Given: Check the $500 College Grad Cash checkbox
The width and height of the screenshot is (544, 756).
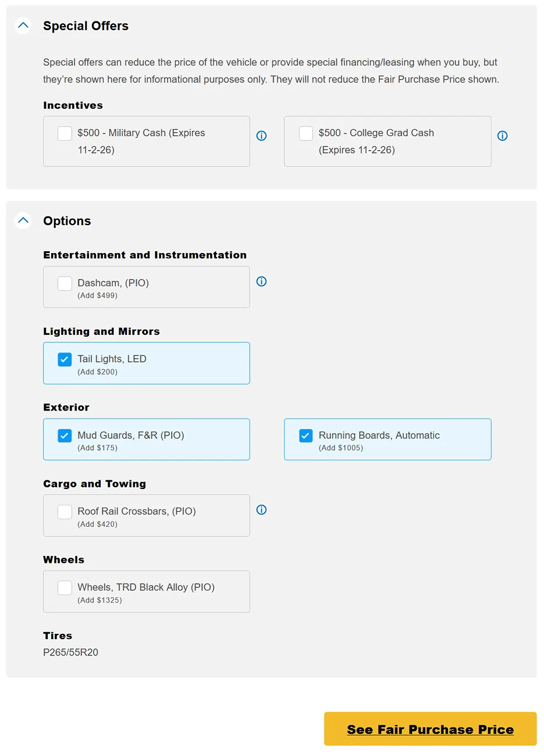Looking at the screenshot, I should click(x=306, y=133).
